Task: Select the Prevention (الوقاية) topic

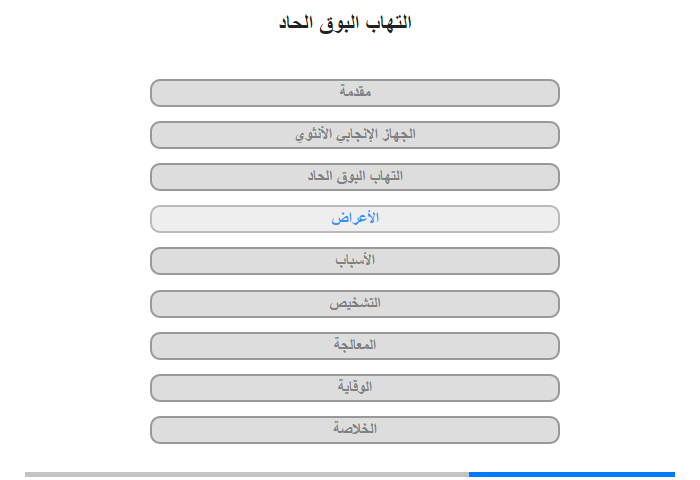Action: (355, 388)
